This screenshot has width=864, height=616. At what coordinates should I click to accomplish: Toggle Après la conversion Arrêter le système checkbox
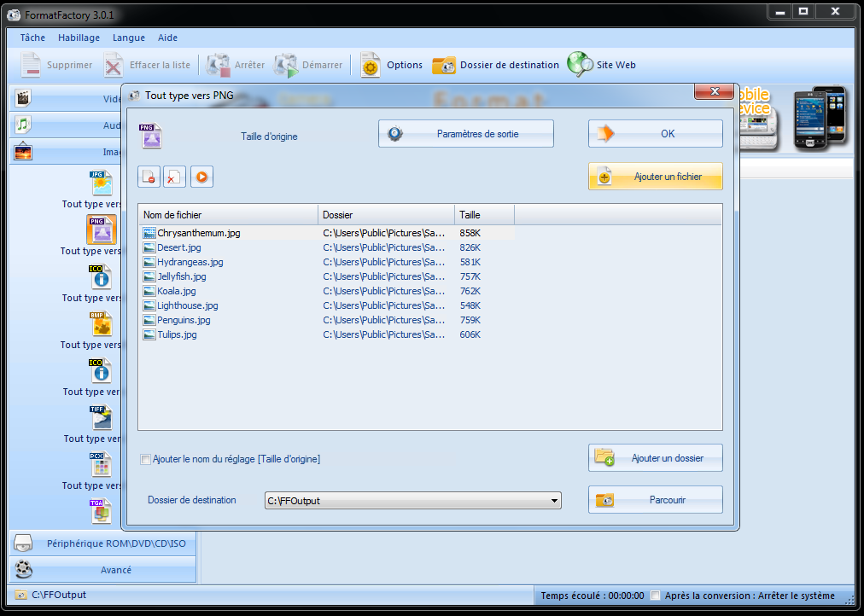[655, 595]
